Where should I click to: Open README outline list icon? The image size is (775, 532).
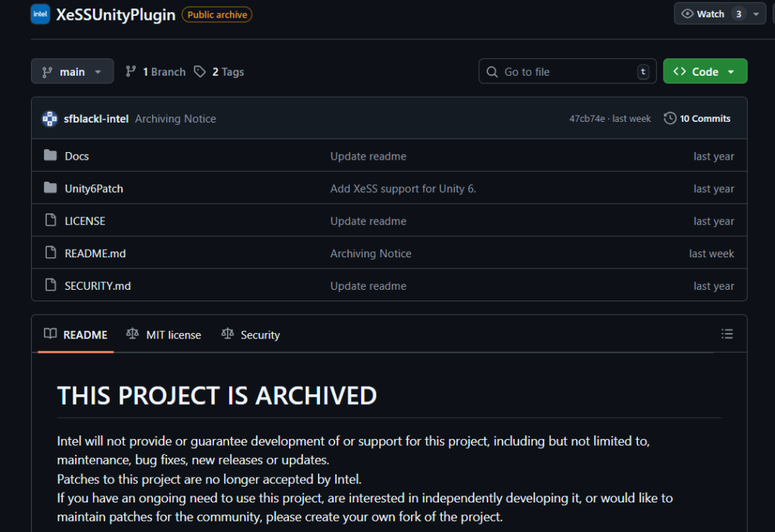pyautogui.click(x=727, y=334)
